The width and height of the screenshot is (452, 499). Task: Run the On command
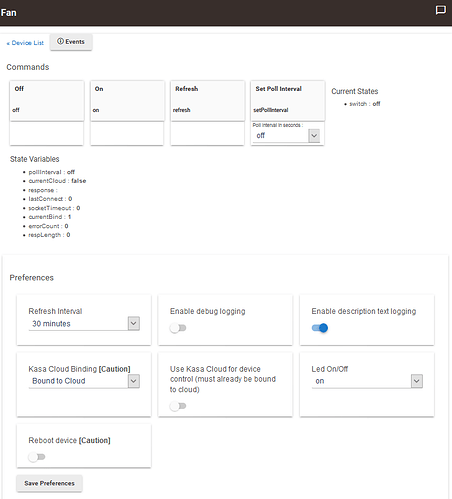click(127, 100)
